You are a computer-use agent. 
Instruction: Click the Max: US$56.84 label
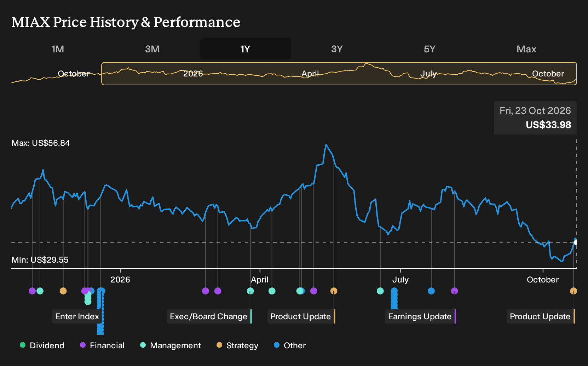pyautogui.click(x=41, y=143)
